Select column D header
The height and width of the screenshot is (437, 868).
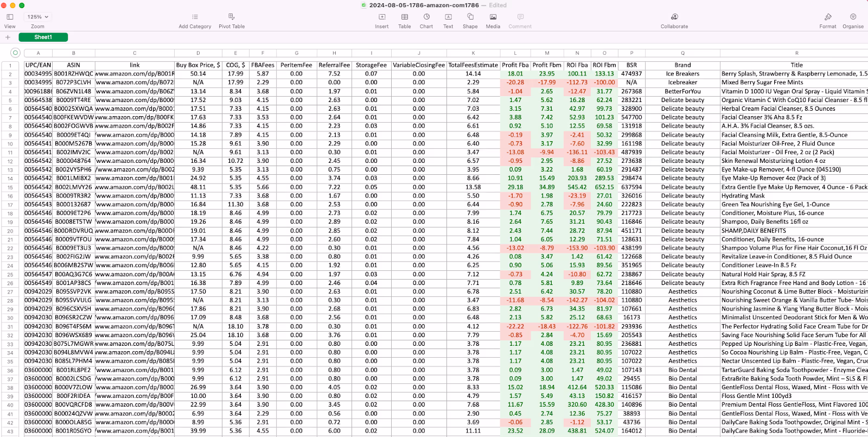(x=198, y=53)
